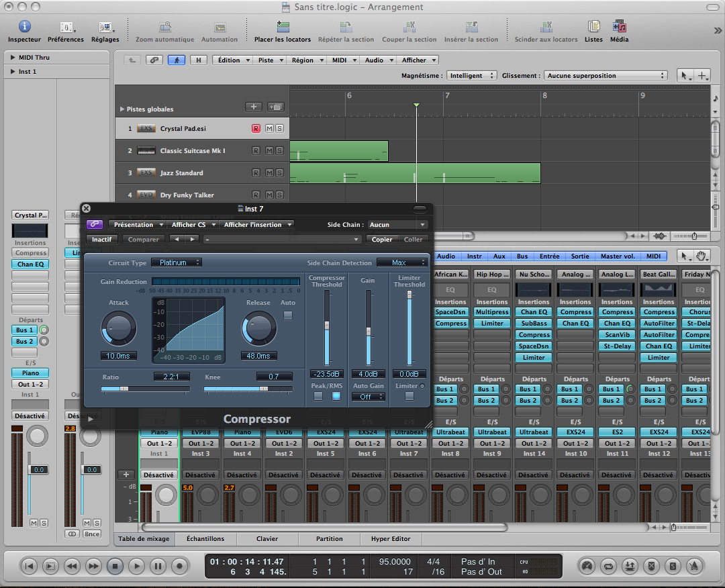Enable the compressor Auto release checkbox
Screen dimensions: 725x588
(x=288, y=315)
